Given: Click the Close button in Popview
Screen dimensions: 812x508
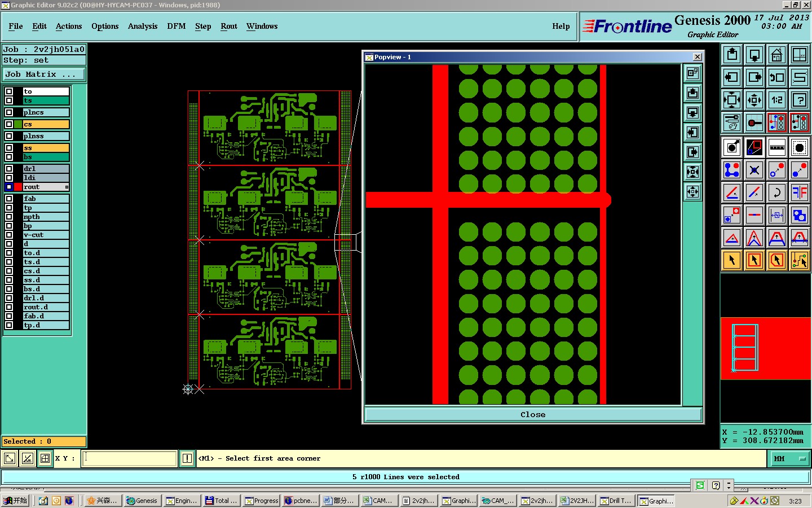Looking at the screenshot, I should coord(533,414).
